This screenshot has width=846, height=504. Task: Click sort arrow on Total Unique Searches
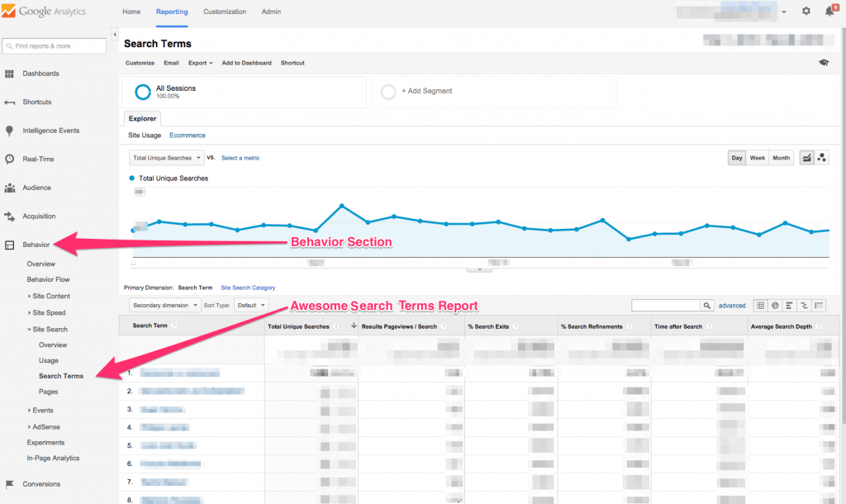[x=354, y=326]
